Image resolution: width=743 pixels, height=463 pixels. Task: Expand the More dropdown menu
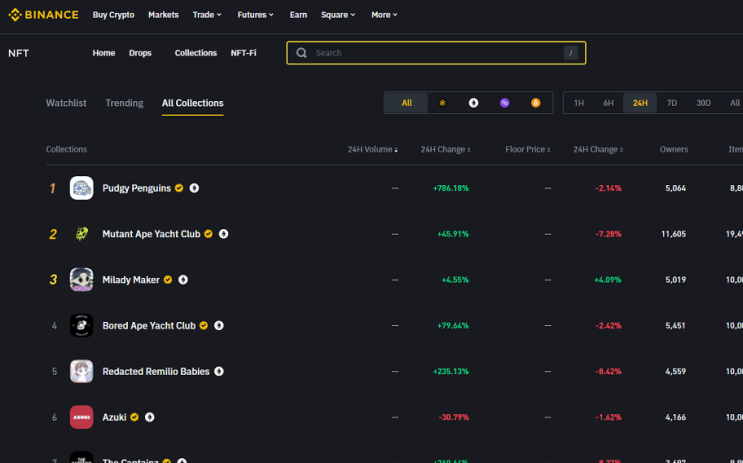pos(384,15)
